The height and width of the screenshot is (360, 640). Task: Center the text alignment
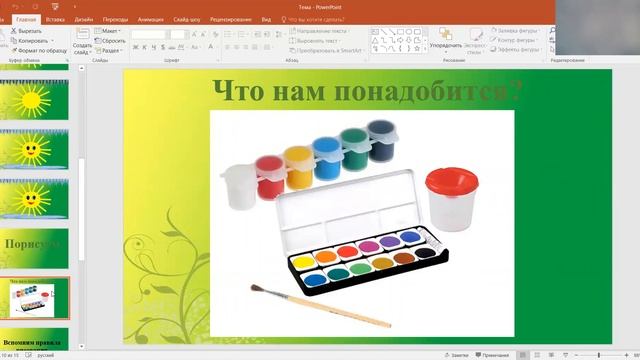(x=236, y=47)
